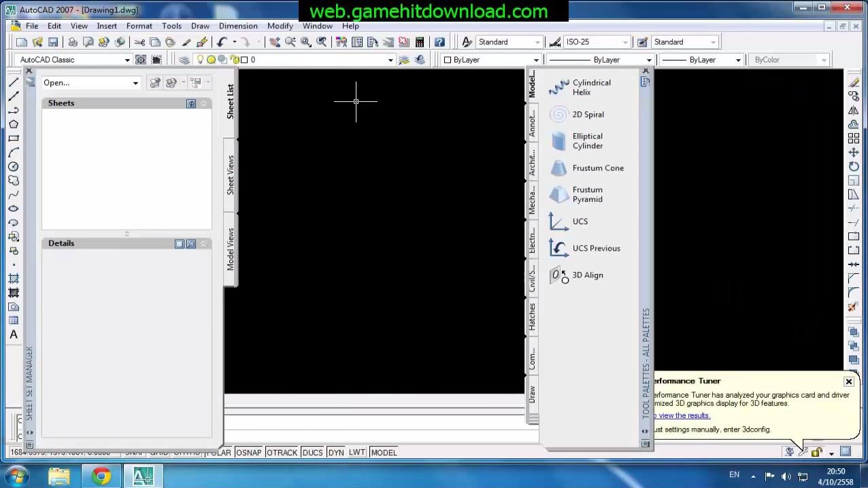Screen dimensions: 868x488
Task: Toggle the clean screen icon in status bar
Action: click(x=846, y=451)
